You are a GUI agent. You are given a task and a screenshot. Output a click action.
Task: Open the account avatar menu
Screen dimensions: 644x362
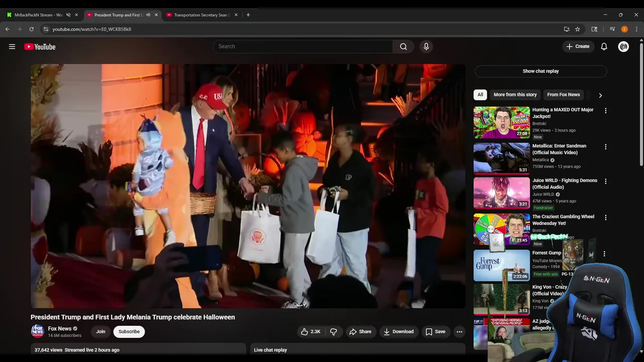coord(624,47)
